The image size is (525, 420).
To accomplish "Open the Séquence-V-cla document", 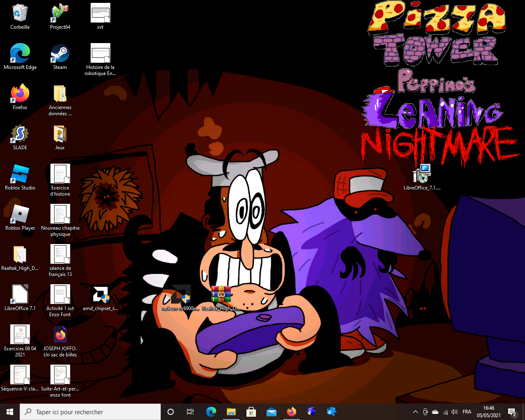I will pos(20,378).
